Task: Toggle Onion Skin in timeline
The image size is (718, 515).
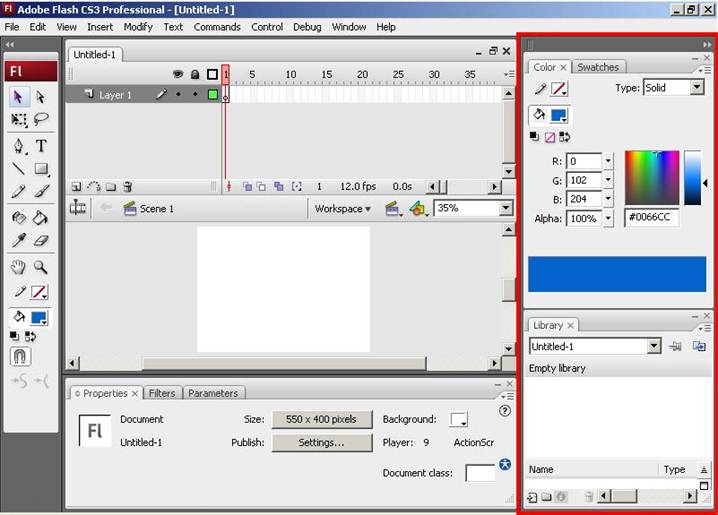Action: point(247,186)
